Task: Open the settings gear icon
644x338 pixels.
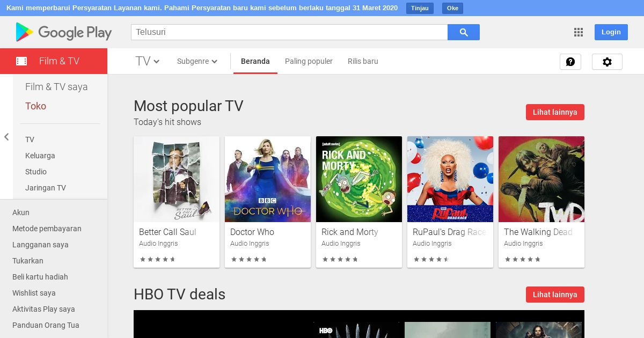Action: pyautogui.click(x=607, y=62)
